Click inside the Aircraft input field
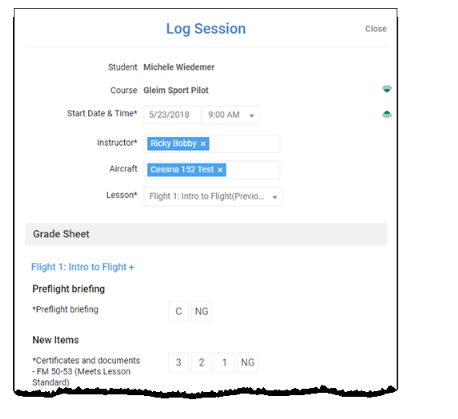458x419 pixels. [x=253, y=170]
